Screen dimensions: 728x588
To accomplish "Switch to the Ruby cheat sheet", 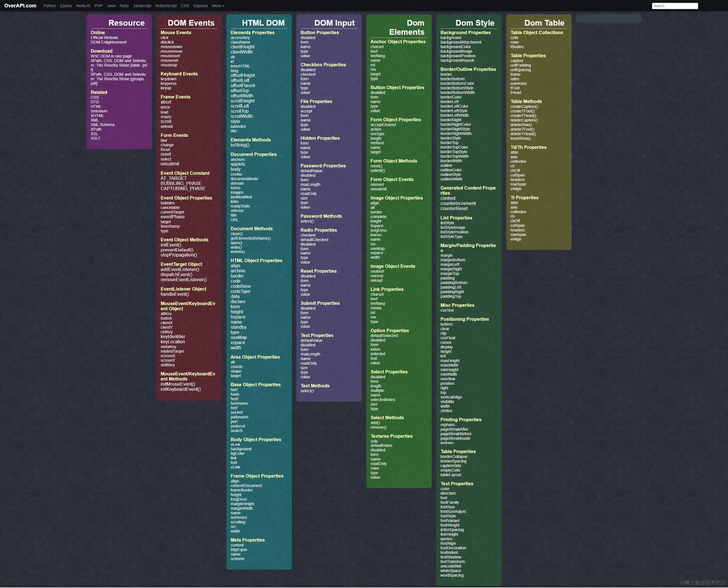I will point(124,6).
